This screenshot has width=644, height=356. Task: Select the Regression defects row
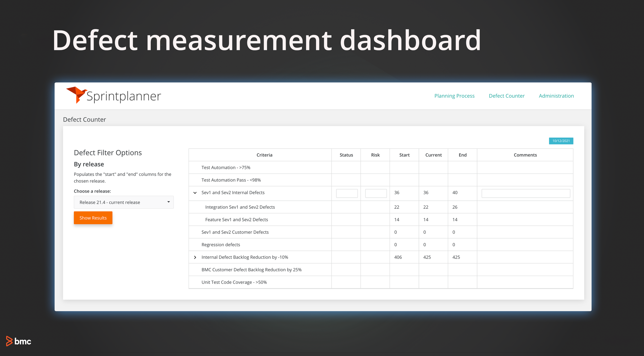tap(221, 244)
